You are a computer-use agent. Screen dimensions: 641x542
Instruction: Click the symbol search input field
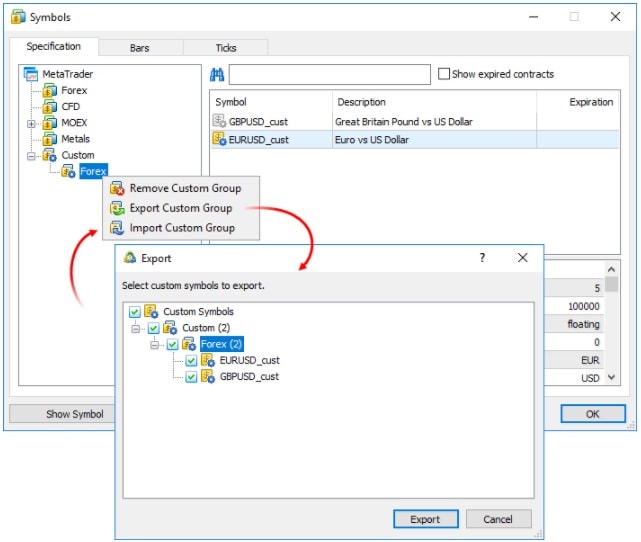329,75
